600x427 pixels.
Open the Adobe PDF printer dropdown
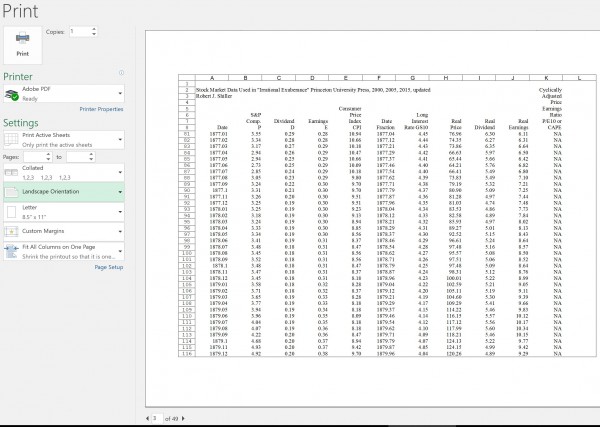point(120,94)
